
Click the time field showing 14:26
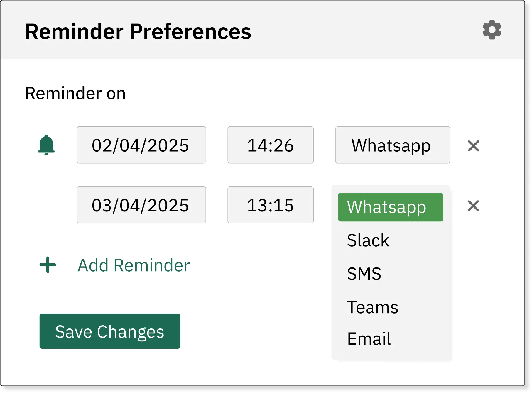point(270,145)
